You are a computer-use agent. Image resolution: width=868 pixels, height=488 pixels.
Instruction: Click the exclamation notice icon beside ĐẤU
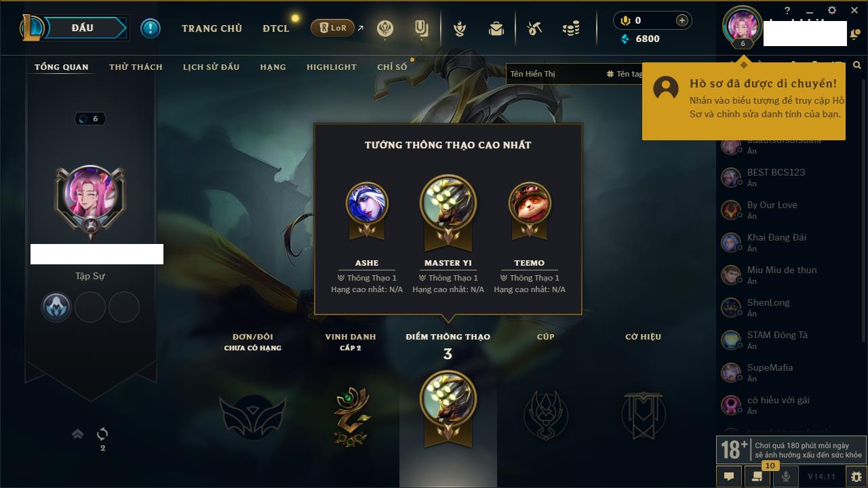point(151,28)
